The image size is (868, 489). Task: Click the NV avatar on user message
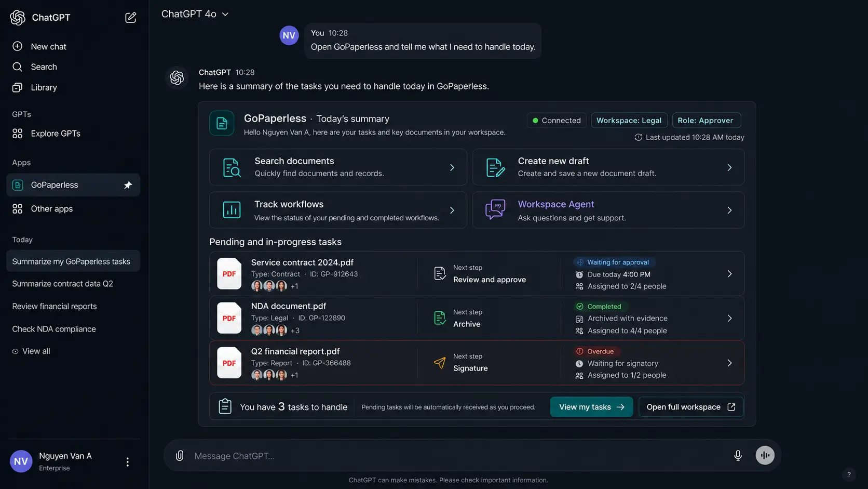point(289,35)
